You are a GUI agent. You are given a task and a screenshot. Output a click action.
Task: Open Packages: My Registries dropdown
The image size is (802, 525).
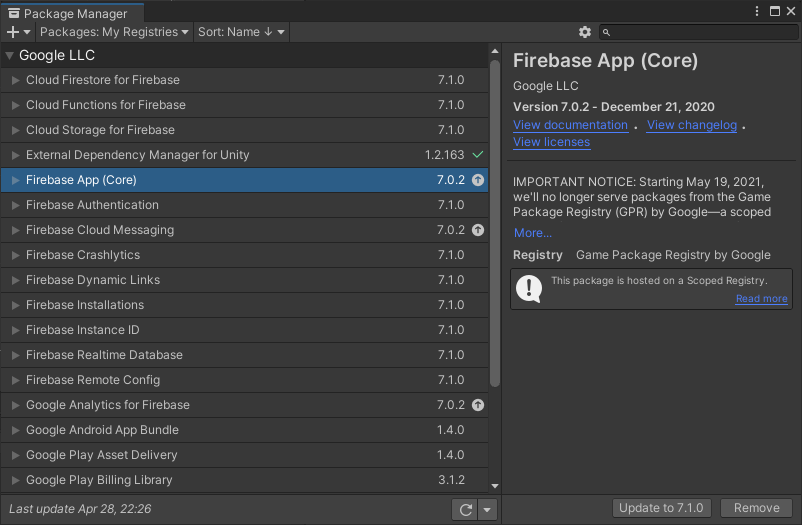click(x=114, y=32)
